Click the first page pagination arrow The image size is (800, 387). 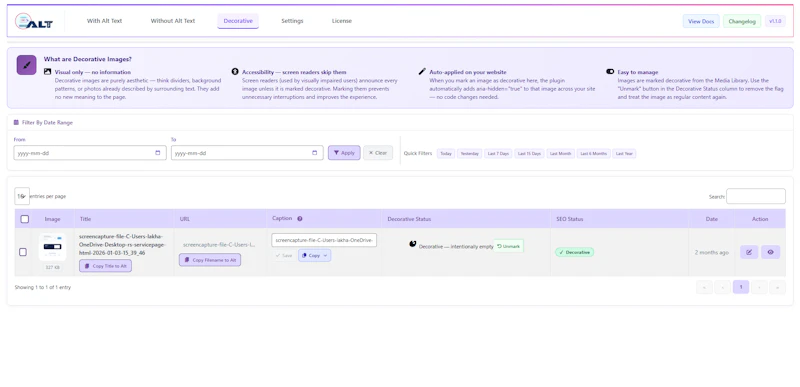pyautogui.click(x=704, y=287)
